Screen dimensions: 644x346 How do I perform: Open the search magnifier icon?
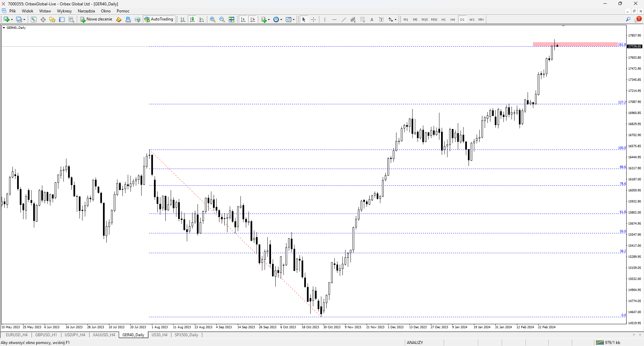pos(628,19)
